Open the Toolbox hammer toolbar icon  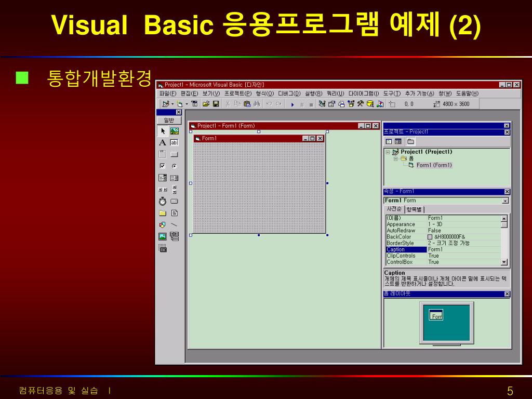(x=361, y=104)
